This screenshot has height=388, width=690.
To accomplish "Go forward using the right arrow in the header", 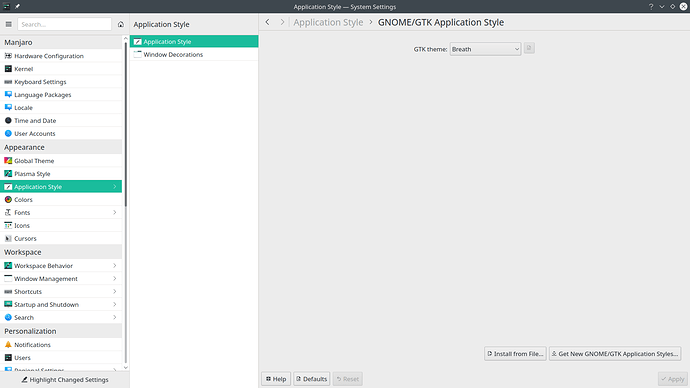I will pyautogui.click(x=282, y=22).
